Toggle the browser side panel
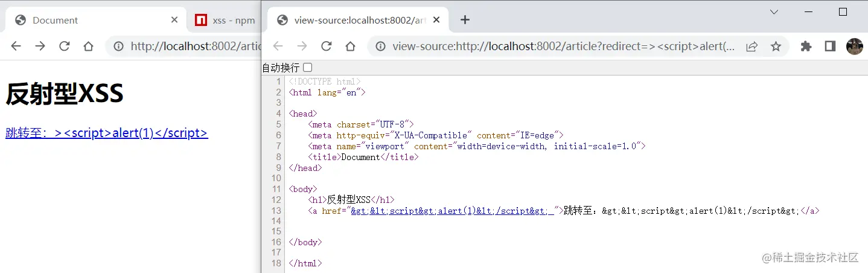This screenshot has height=273, width=868. (830, 46)
